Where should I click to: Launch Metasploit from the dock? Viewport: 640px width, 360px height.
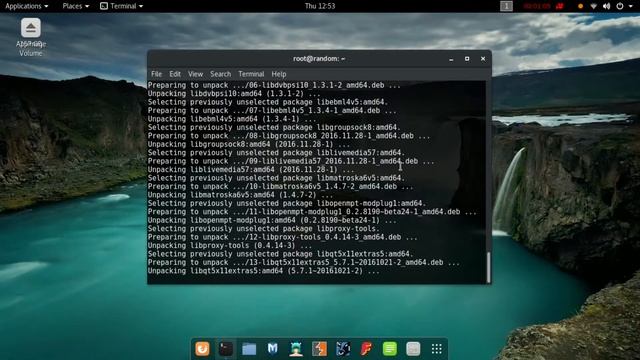(273, 349)
